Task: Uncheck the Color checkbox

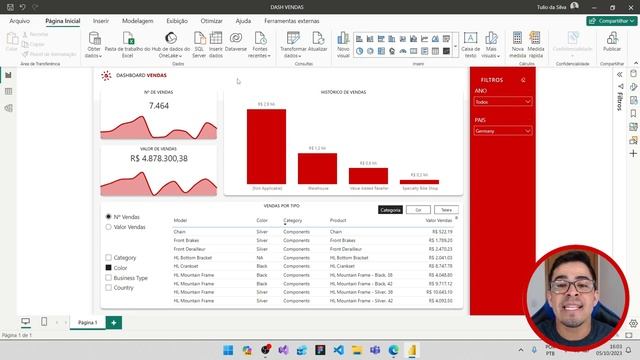Action: 109,268
